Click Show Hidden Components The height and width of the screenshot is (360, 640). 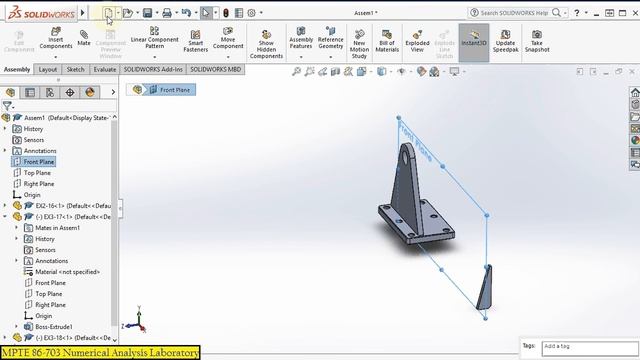[x=266, y=44]
